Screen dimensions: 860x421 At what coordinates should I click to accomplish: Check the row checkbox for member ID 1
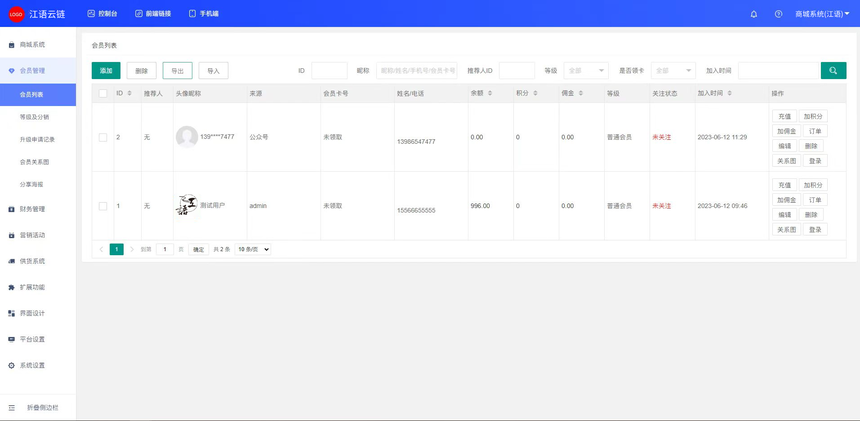(103, 206)
